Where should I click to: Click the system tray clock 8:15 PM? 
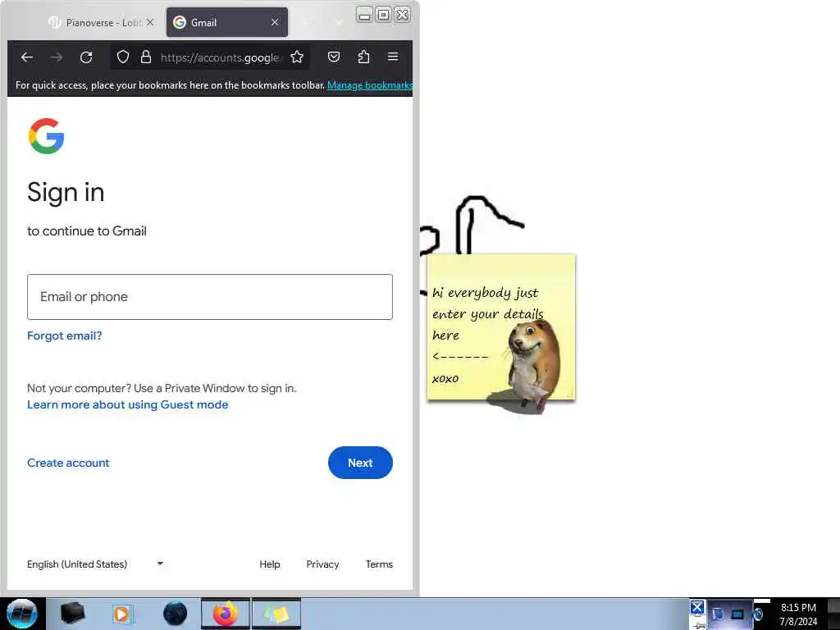point(798,608)
